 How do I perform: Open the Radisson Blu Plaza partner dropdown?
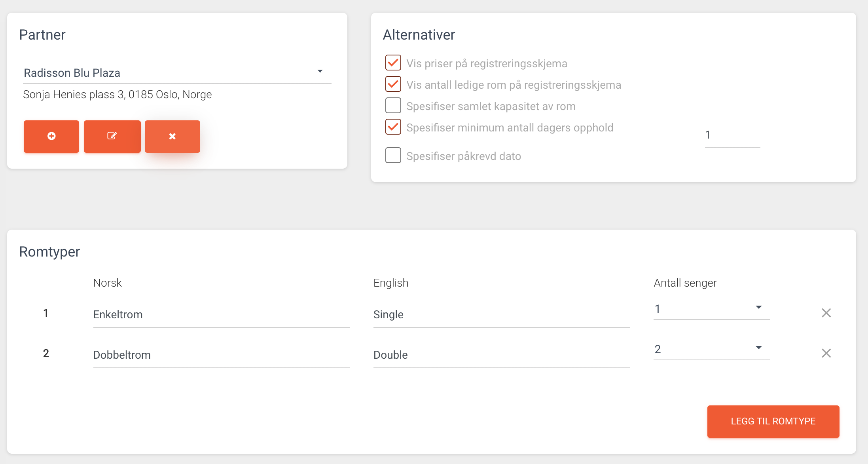point(177,73)
